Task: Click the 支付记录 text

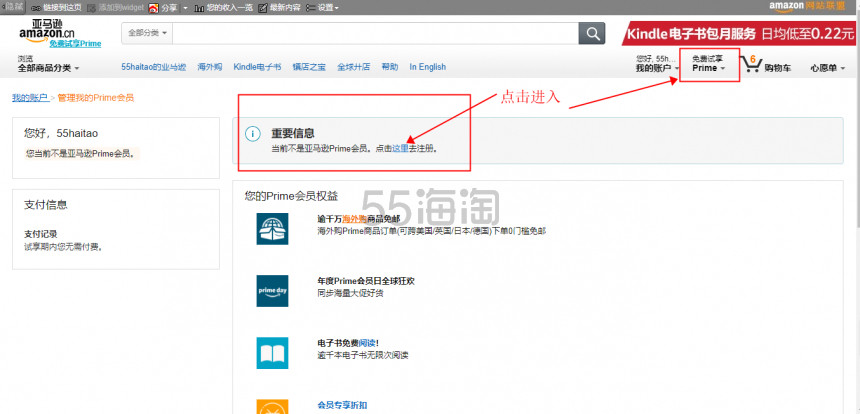Action: pos(41,234)
